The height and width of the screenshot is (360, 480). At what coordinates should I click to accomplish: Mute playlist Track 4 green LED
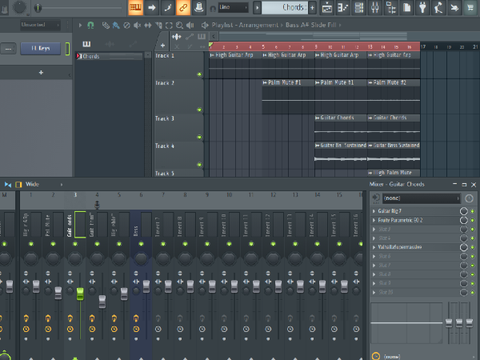[x=199, y=165]
